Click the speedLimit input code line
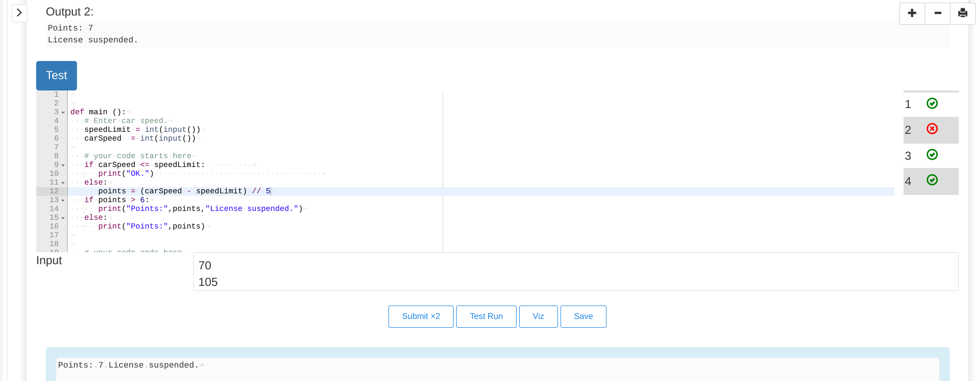980x381 pixels. (143, 130)
